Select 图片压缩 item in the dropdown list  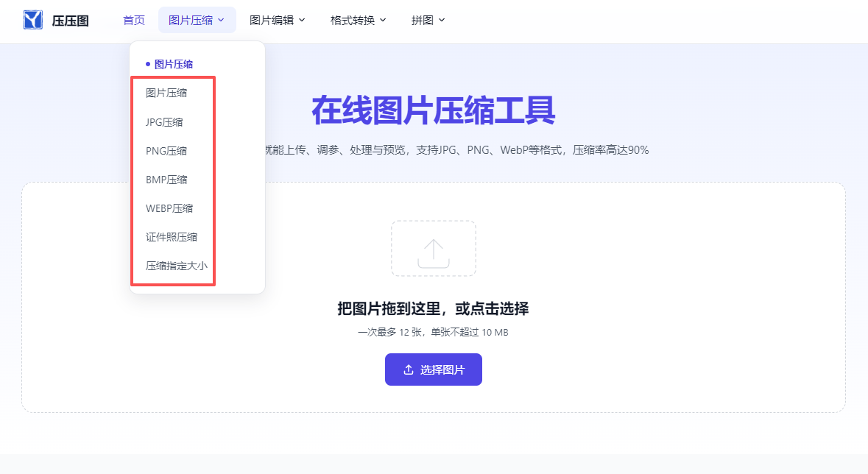coord(166,93)
